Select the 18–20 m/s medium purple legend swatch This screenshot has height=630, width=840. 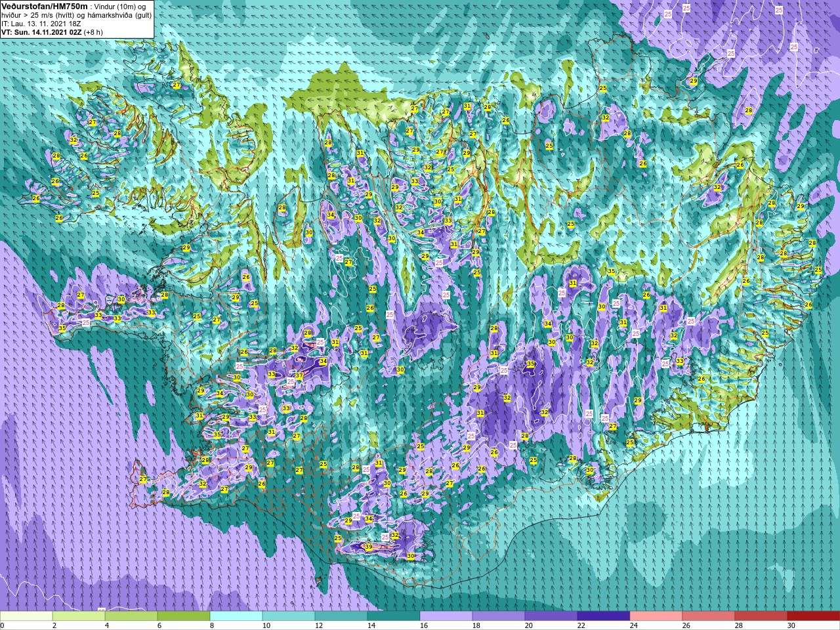499,616
